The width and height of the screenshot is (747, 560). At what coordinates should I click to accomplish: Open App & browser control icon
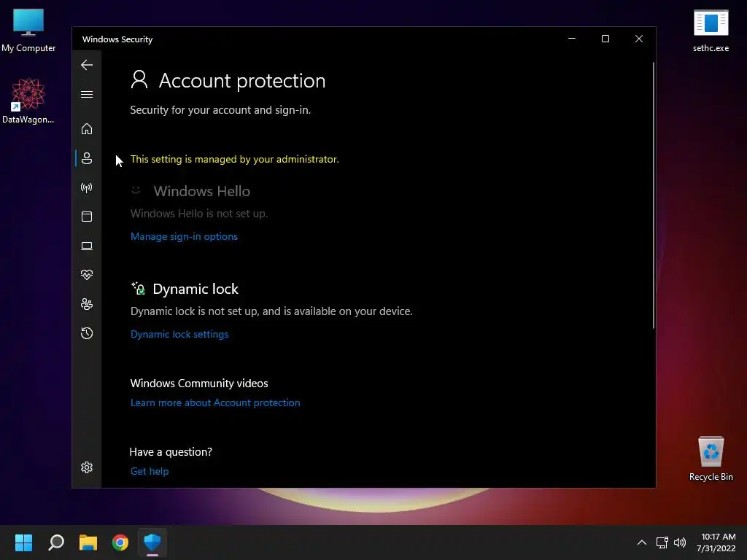tap(87, 217)
